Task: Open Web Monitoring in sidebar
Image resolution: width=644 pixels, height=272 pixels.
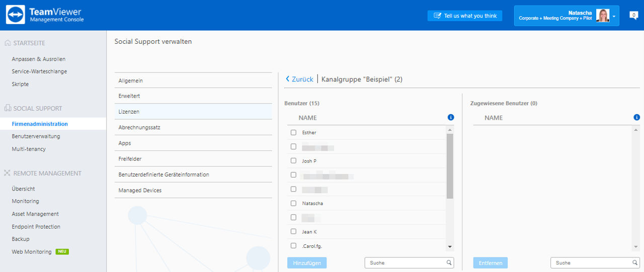Action: coord(32,251)
